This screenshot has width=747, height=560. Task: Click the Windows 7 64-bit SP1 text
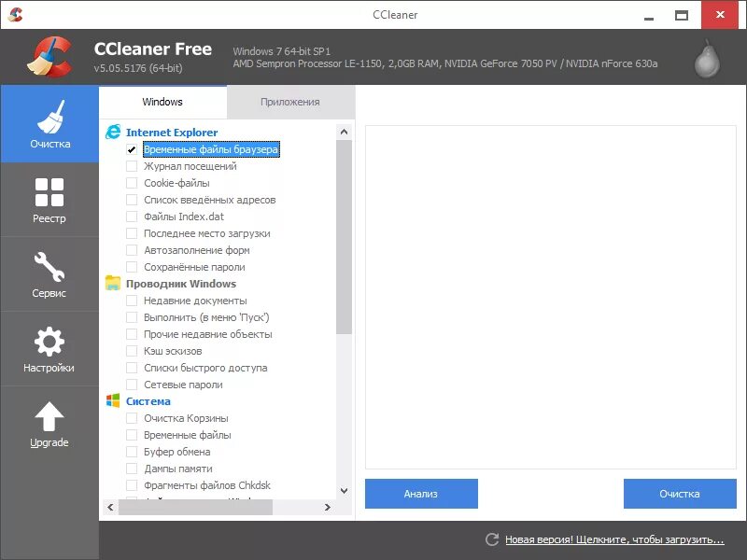pos(282,51)
